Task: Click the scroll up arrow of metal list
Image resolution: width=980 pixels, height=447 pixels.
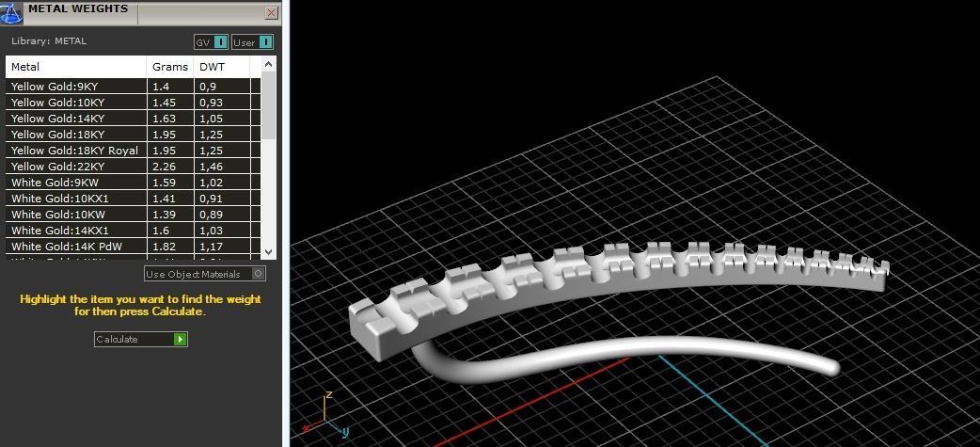Action: [x=268, y=64]
